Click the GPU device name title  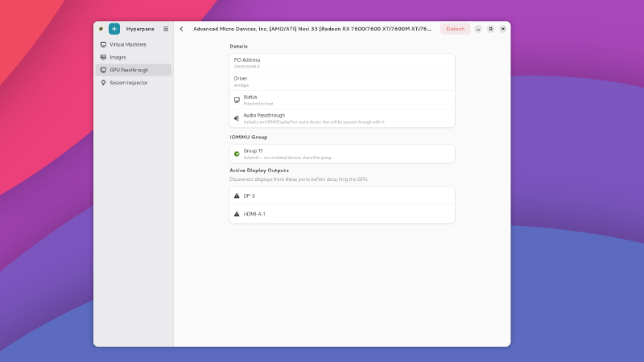[312, 28]
